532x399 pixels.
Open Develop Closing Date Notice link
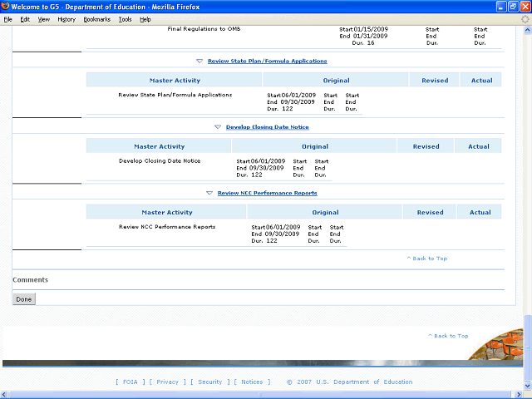[x=267, y=127]
